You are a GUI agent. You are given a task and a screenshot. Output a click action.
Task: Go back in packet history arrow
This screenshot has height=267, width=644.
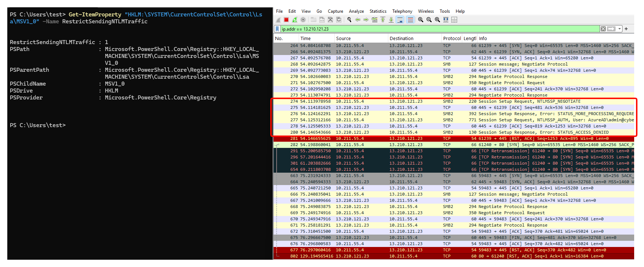point(358,20)
